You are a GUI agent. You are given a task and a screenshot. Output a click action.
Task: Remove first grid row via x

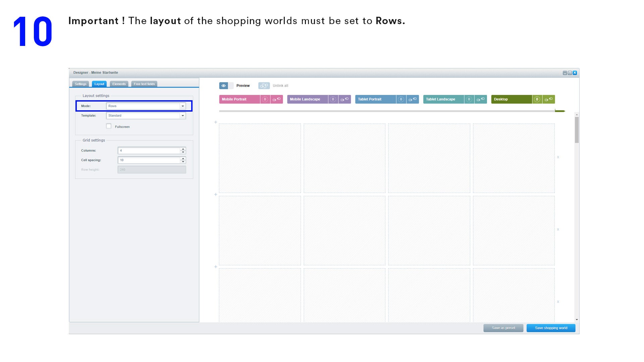pyautogui.click(x=558, y=157)
